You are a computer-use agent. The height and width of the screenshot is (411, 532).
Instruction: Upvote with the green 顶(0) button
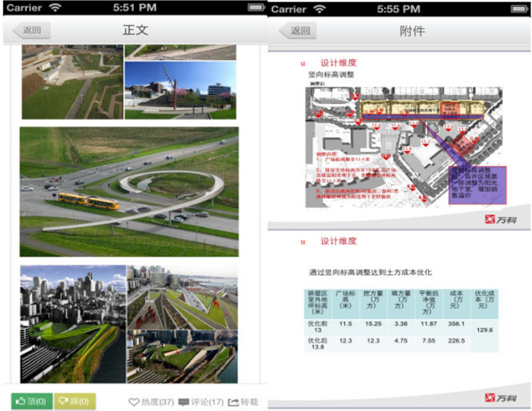coord(31,401)
